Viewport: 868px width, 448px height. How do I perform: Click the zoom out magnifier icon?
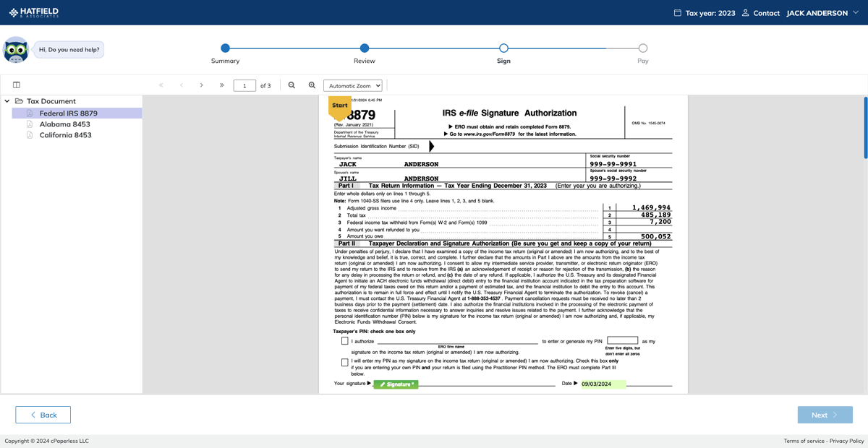pyautogui.click(x=292, y=85)
